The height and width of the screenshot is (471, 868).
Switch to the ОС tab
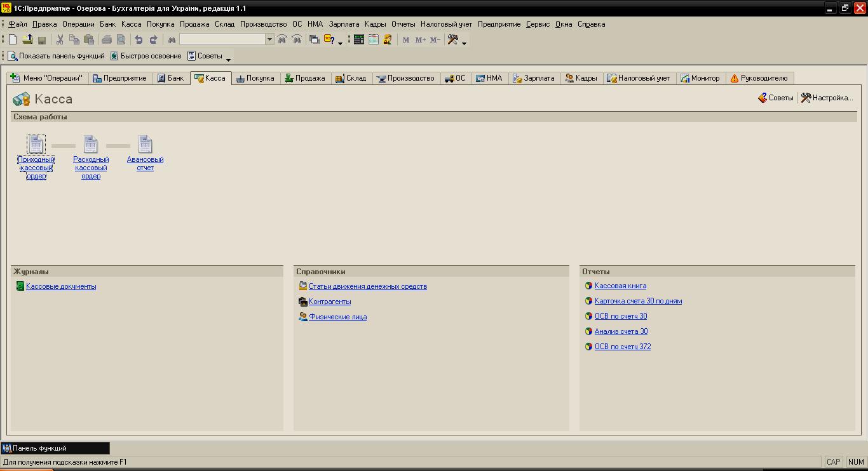tap(455, 78)
